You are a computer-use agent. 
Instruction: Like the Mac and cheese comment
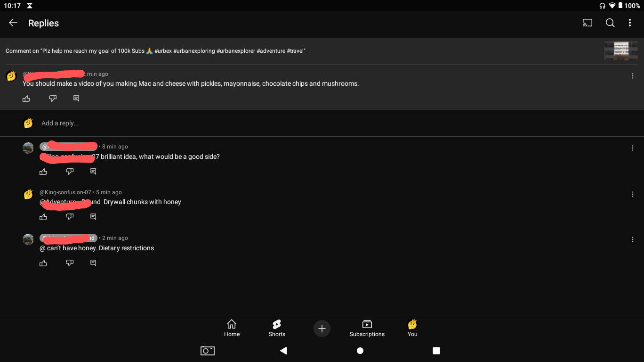[x=26, y=99]
